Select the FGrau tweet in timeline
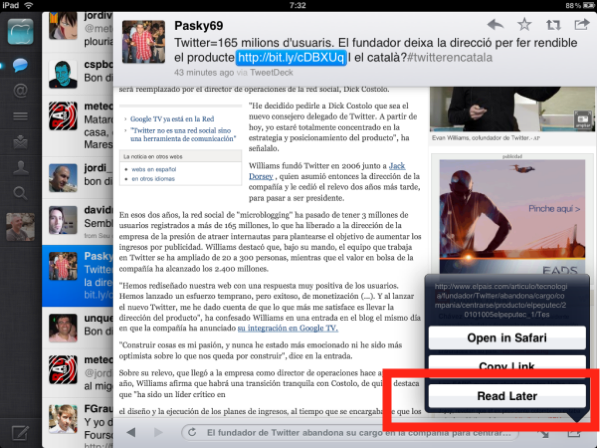 (78, 424)
